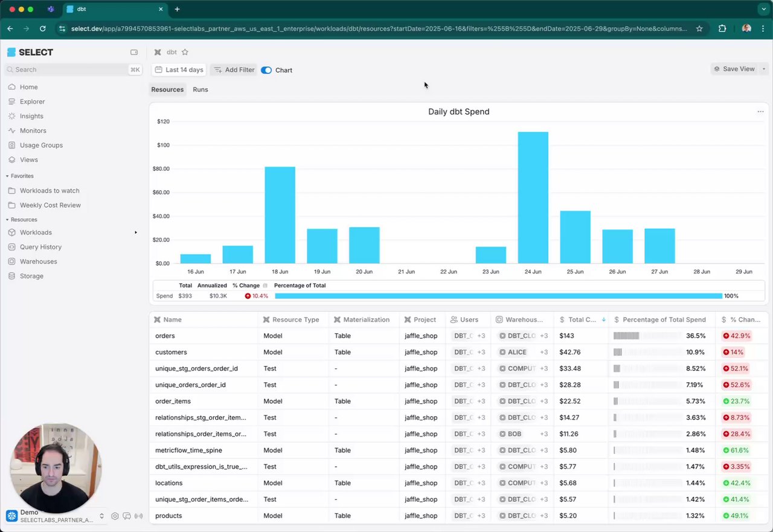Click orders percentage bar showing 36.5%
Screen dimensions: 773x532
tap(648, 336)
